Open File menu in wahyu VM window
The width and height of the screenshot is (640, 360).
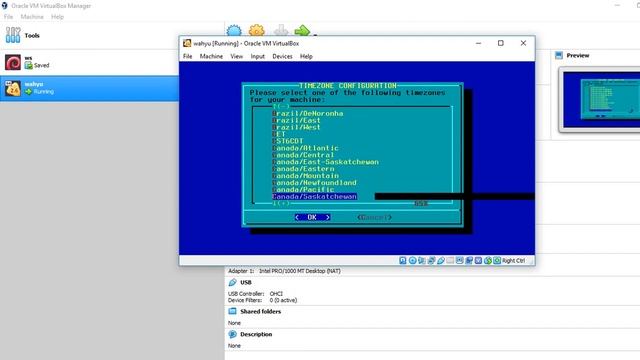pyautogui.click(x=188, y=56)
